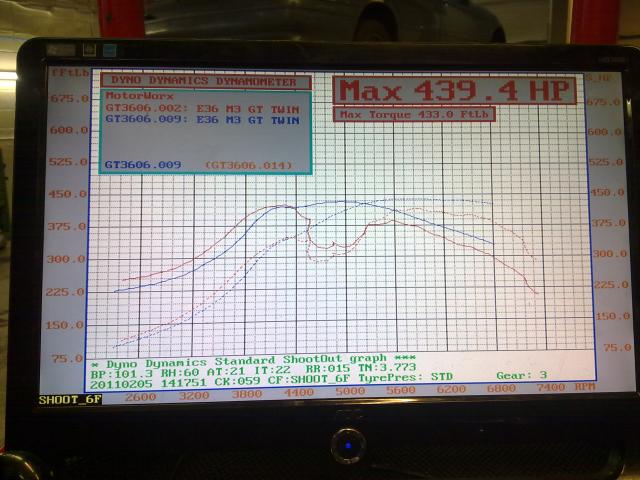Click the GT3606.009 label at legend bottom
Screen dimensions: 640x480
(x=142, y=163)
